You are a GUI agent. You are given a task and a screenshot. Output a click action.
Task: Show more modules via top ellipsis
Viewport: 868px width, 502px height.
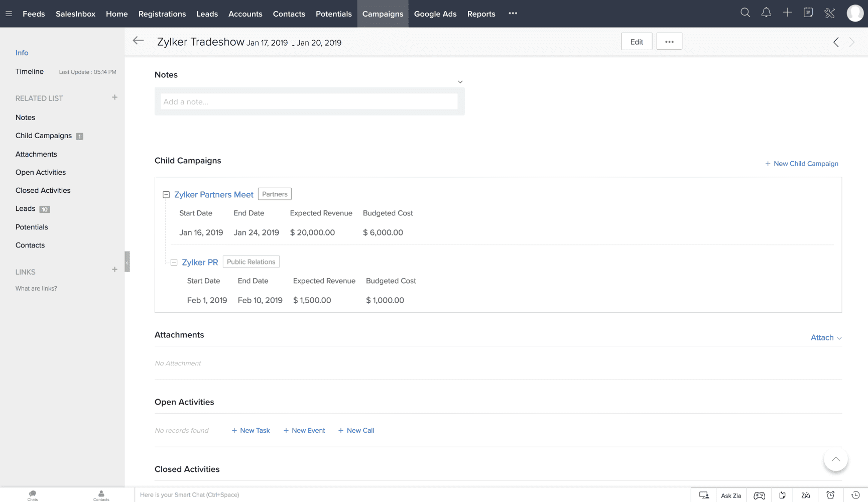[x=513, y=14]
